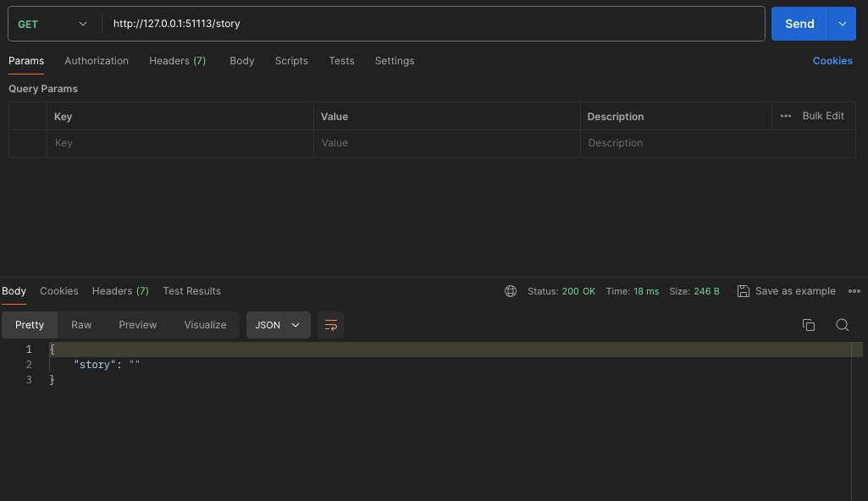Viewport: 868px width, 501px height.
Task: Click the request URL input field
Action: click(434, 24)
